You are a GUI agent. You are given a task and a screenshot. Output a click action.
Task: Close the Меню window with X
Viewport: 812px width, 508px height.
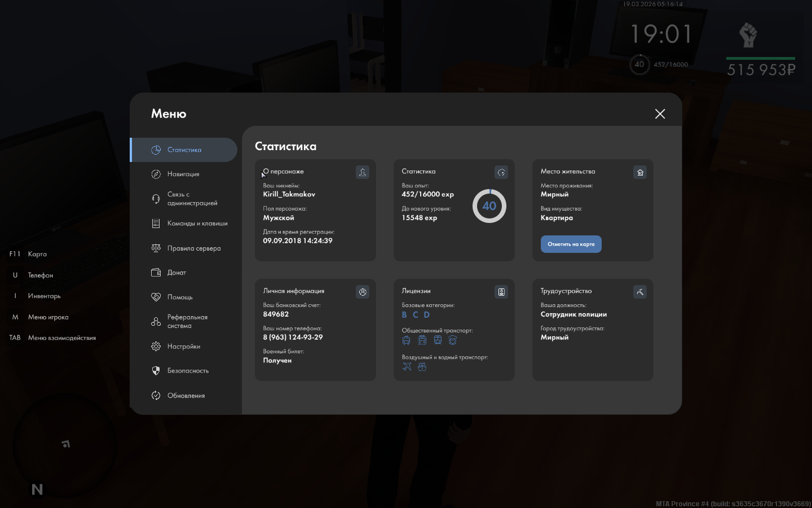(660, 114)
